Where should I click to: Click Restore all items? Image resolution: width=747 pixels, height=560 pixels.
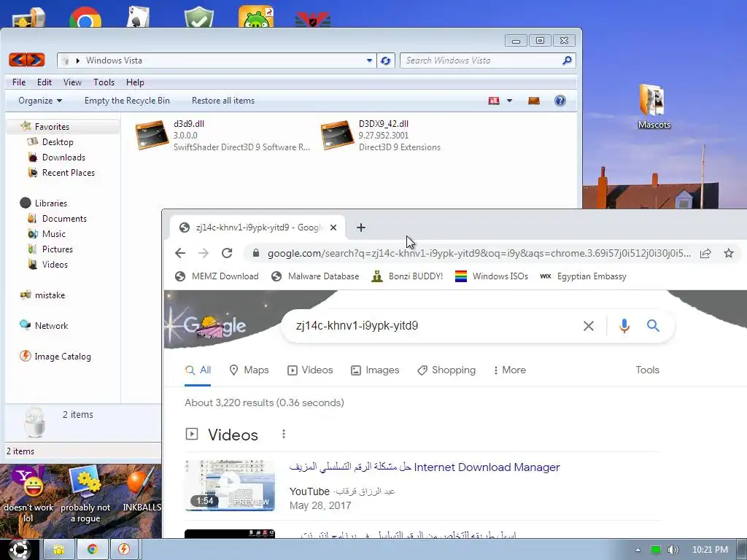click(223, 101)
